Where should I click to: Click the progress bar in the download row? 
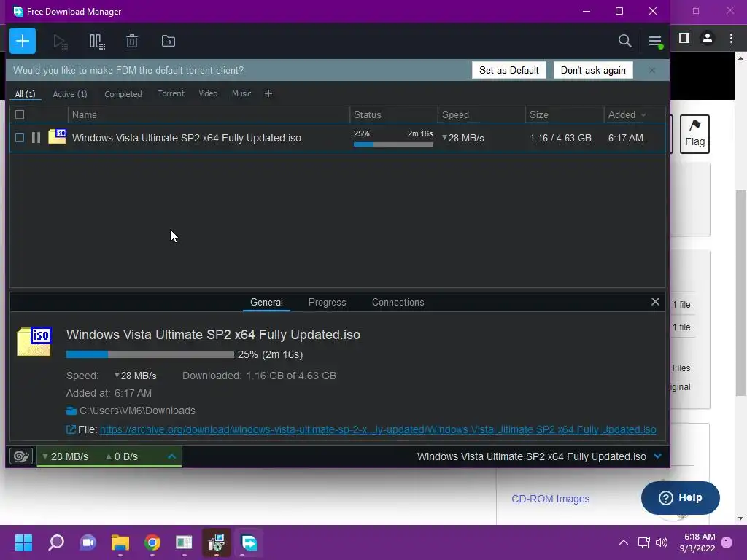[393, 144]
